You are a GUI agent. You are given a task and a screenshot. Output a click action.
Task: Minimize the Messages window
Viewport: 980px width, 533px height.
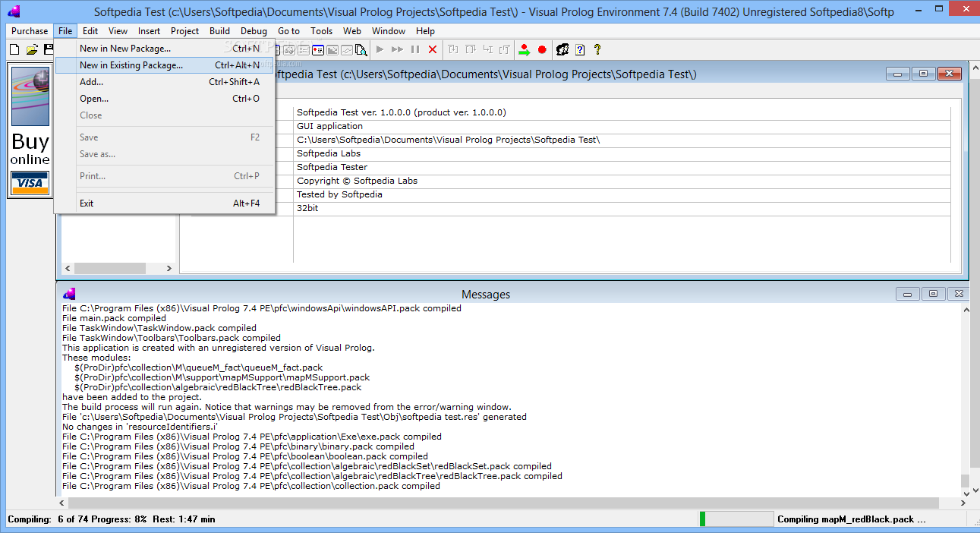point(907,294)
